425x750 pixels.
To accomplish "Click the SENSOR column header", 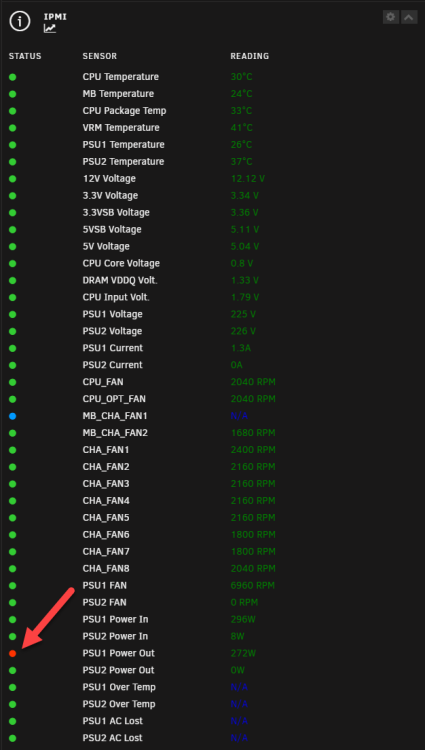I will (99, 56).
